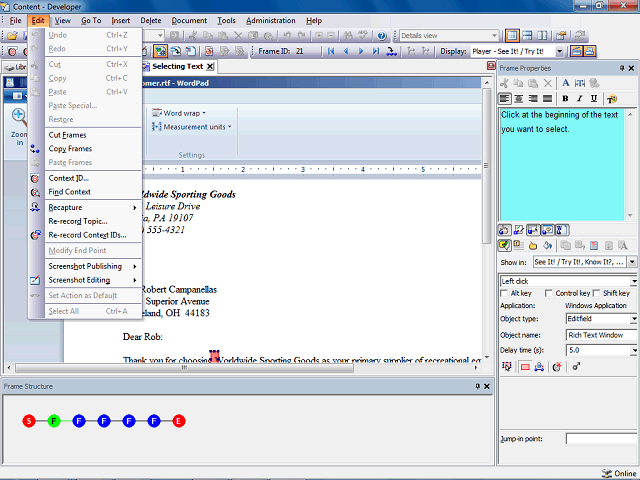Viewport: 640px width, 480px height.
Task: Enable the Control key checkbox
Action: 549,293
